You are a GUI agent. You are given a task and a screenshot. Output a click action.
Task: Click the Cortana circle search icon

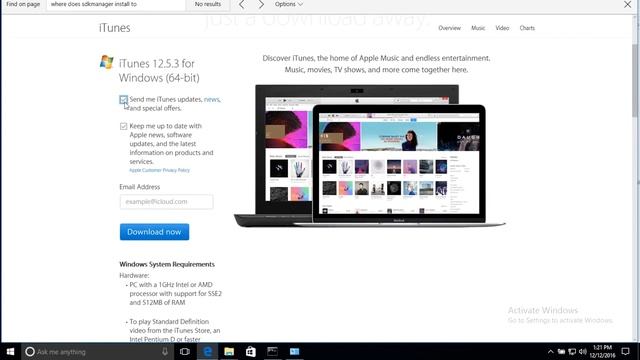coord(30,351)
